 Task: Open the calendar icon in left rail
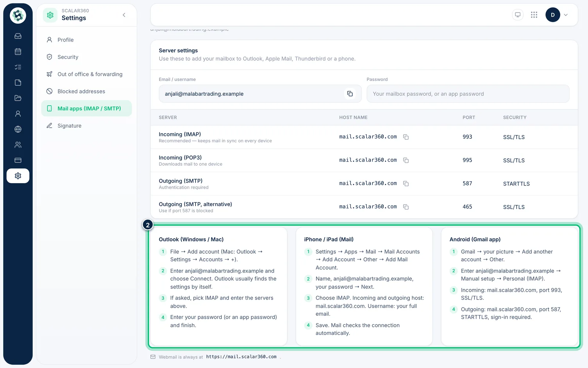(18, 52)
